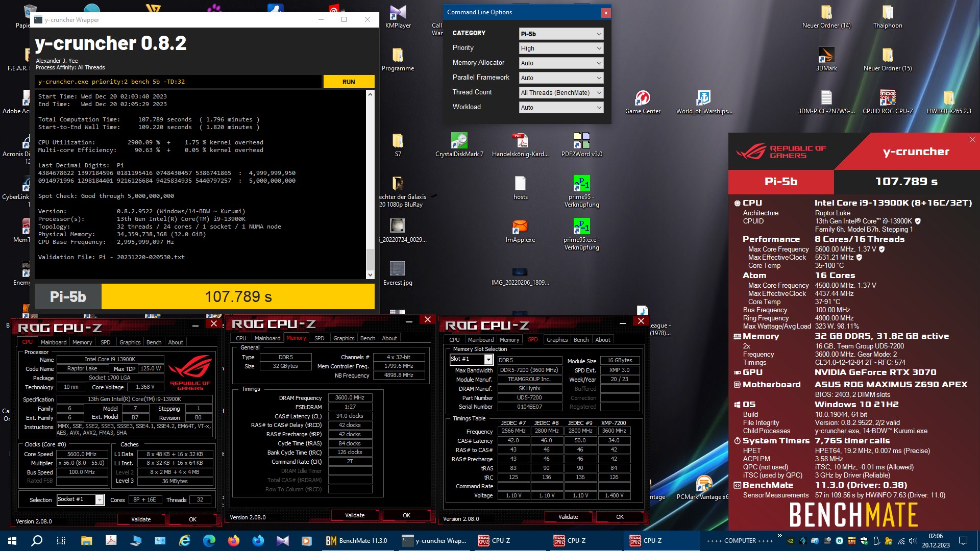
Task: Select the ImApp.exe desktop icon
Action: click(520, 231)
